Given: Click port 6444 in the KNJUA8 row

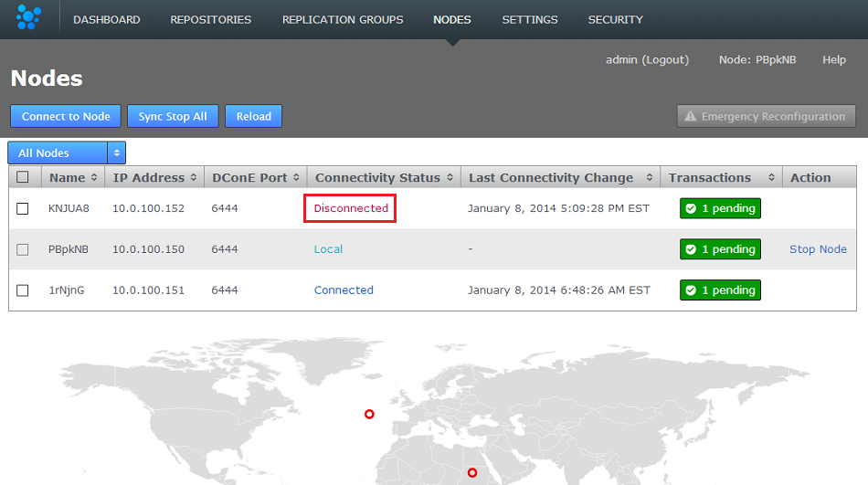Looking at the screenshot, I should (x=225, y=208).
